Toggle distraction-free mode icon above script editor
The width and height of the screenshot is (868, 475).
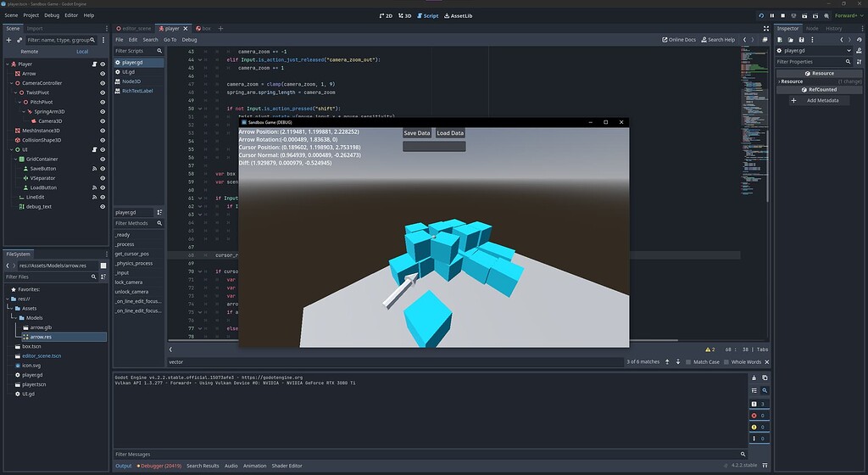766,28
